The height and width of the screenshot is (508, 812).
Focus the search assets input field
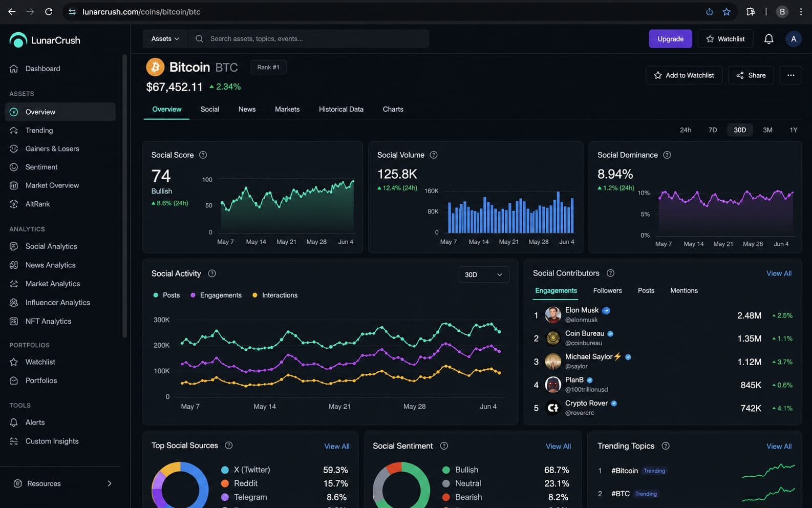309,39
